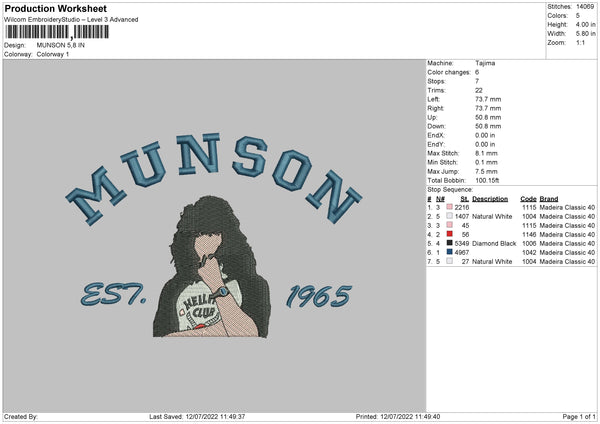Click the 'Up:' measurement label
The width and height of the screenshot is (600, 424).
(x=432, y=117)
